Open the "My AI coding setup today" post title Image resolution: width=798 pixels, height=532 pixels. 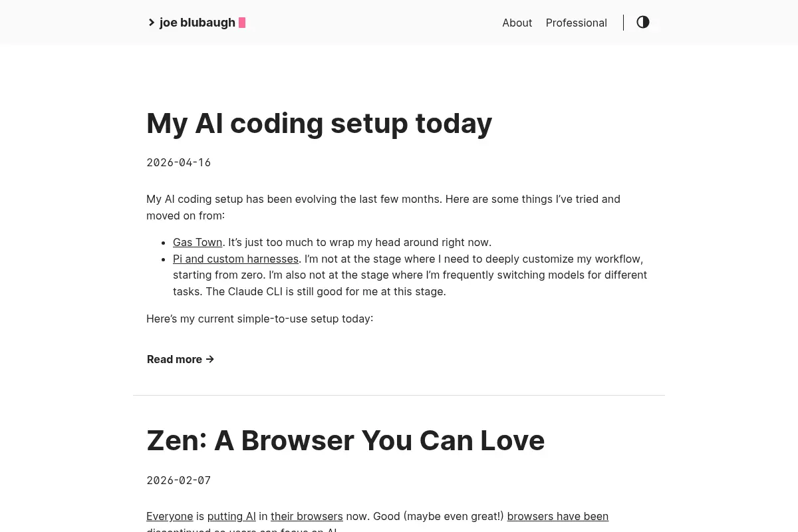click(319, 123)
